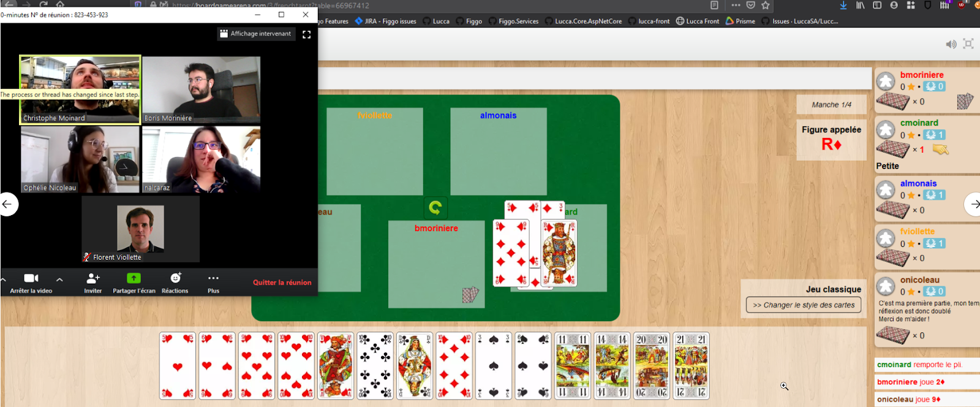The width and height of the screenshot is (980, 407).
Task: Click the Firefox downloads arrow icon
Action: (843, 5)
